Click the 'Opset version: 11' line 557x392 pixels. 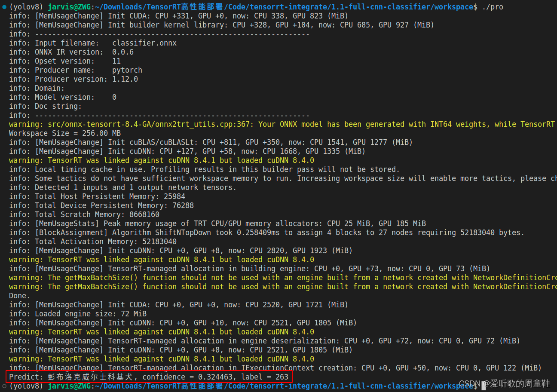pyautogui.click(x=65, y=61)
